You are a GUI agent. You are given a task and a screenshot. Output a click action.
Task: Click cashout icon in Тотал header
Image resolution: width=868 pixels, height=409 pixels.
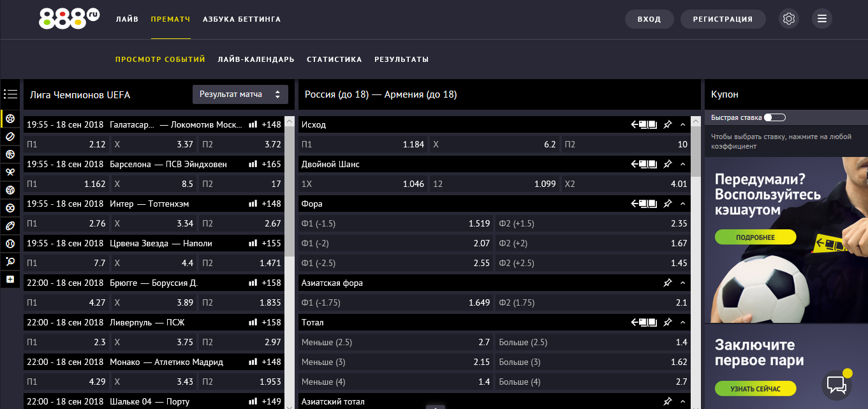(x=644, y=323)
